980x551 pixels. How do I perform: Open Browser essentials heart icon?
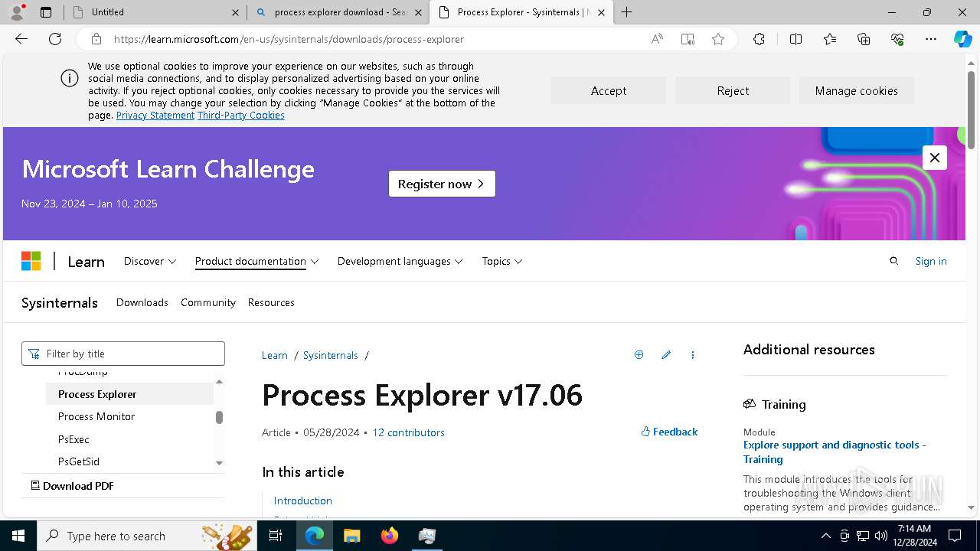click(x=897, y=39)
